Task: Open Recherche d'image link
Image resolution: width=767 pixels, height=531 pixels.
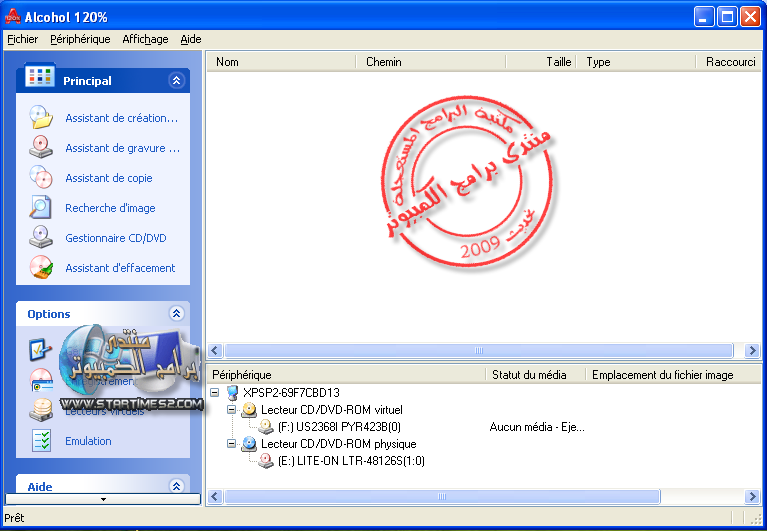Action: pyautogui.click(x=110, y=208)
